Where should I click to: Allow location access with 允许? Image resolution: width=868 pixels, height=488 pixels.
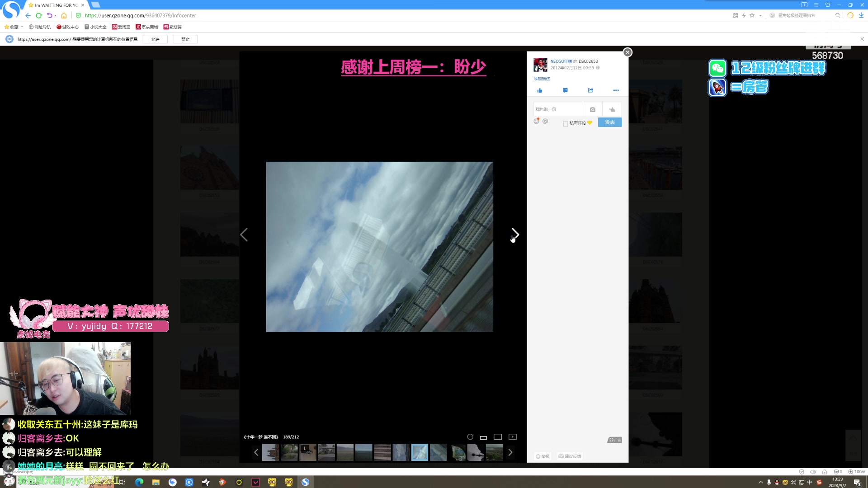tap(155, 39)
